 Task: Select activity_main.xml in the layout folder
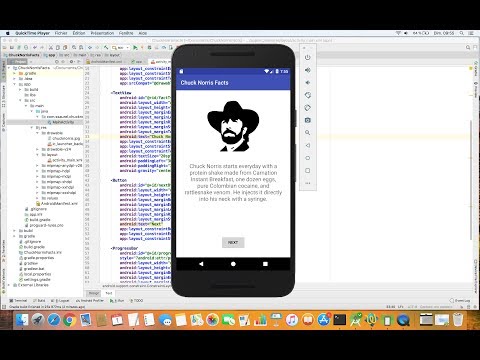coord(67,160)
